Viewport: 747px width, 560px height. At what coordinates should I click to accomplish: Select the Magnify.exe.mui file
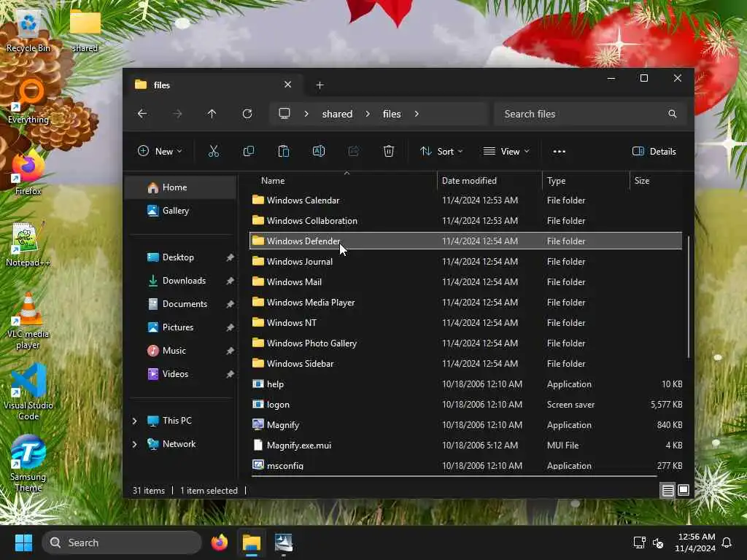click(x=465, y=446)
